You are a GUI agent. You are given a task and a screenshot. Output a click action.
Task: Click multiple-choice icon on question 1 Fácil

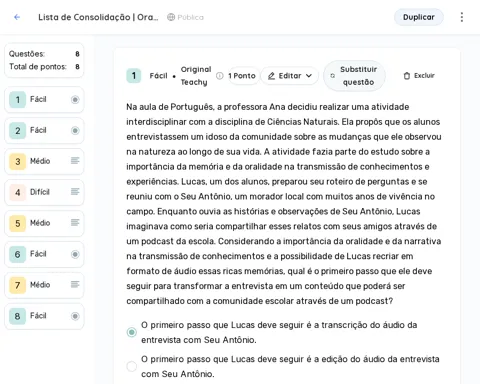pyautogui.click(x=75, y=99)
